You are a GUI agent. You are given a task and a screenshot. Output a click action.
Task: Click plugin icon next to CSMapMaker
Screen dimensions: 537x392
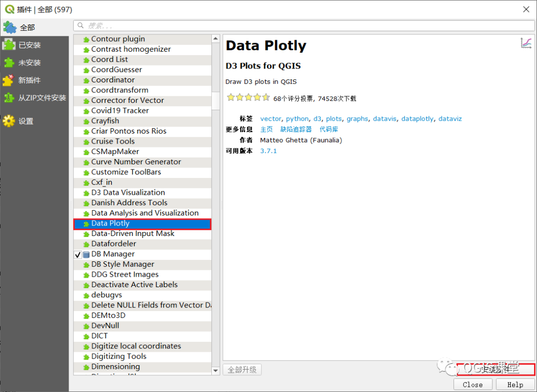[x=87, y=152]
